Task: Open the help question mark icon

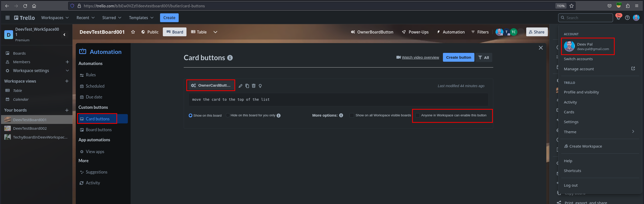Action: (x=627, y=18)
